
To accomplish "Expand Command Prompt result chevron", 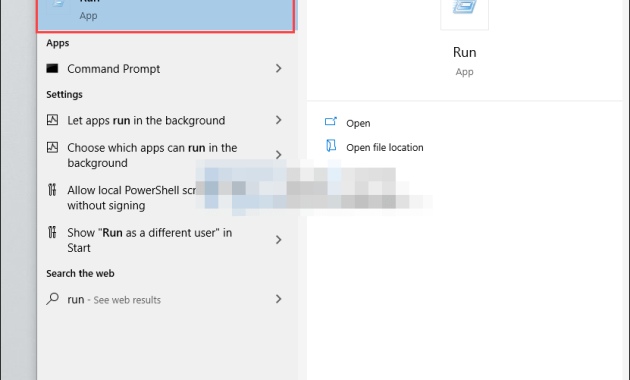I will [x=278, y=69].
